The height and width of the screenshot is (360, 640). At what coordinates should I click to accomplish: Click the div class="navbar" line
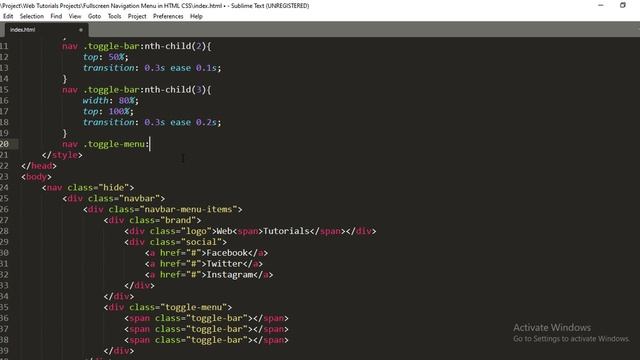[x=113, y=198]
